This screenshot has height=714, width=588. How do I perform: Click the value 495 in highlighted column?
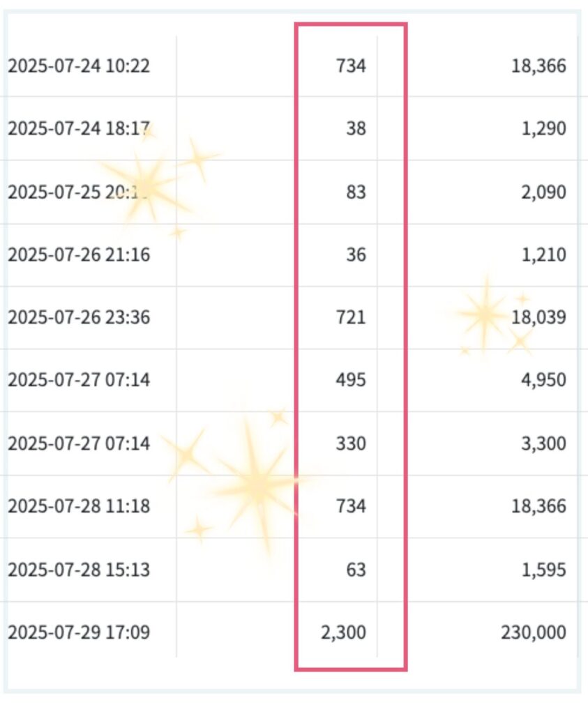351,381
